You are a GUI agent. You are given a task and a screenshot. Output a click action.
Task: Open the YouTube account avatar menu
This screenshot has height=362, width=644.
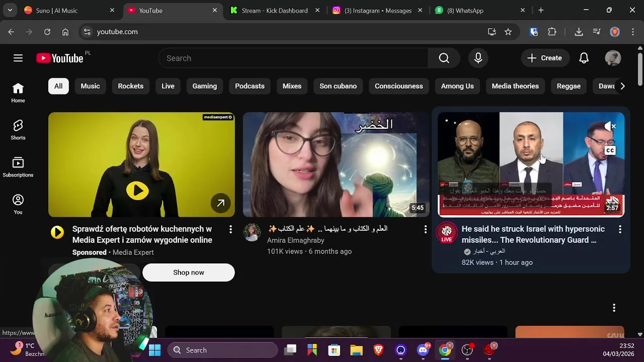pyautogui.click(x=613, y=58)
